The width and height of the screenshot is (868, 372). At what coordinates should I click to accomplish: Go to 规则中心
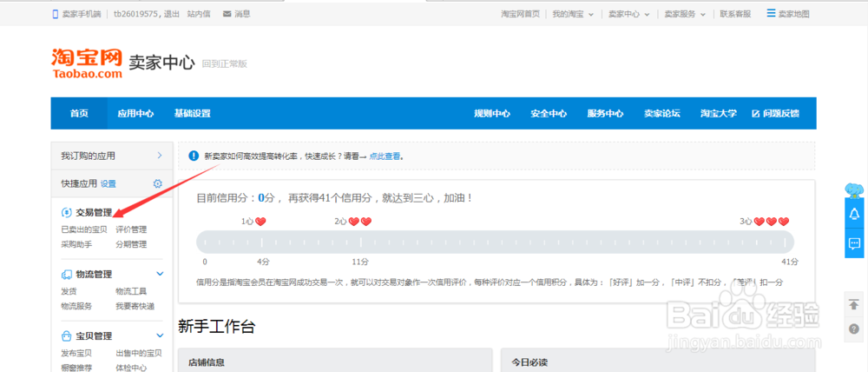coord(492,114)
